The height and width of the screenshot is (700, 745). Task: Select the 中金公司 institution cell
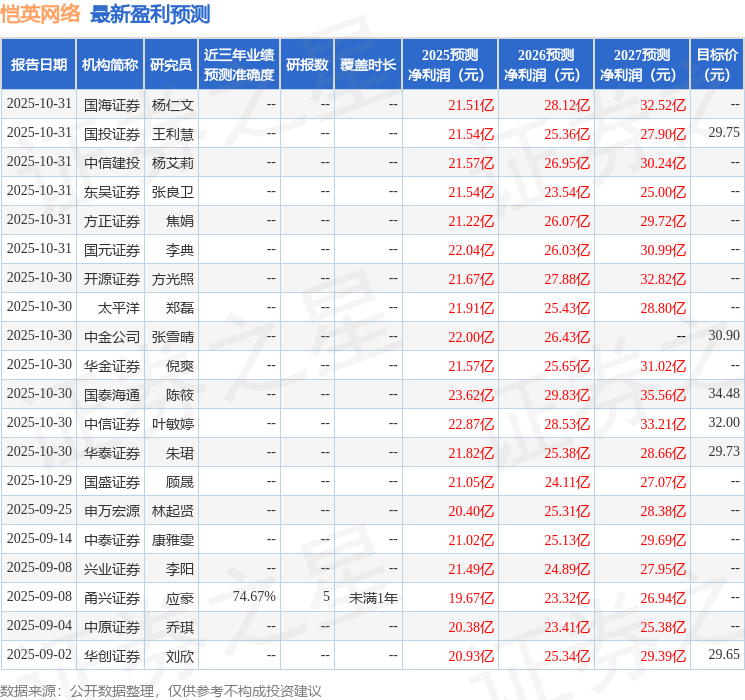112,337
